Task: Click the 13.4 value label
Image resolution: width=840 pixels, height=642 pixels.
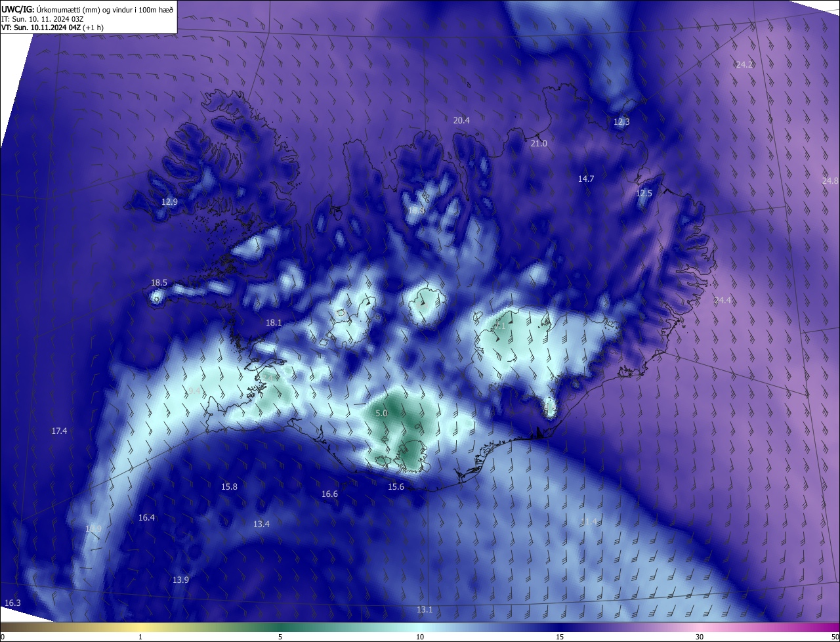Action: (261, 524)
